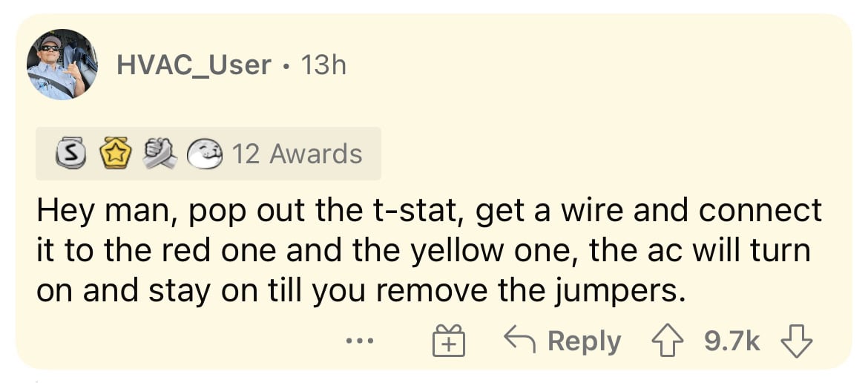
Task: View the Gold star award badge
Action: [x=114, y=155]
